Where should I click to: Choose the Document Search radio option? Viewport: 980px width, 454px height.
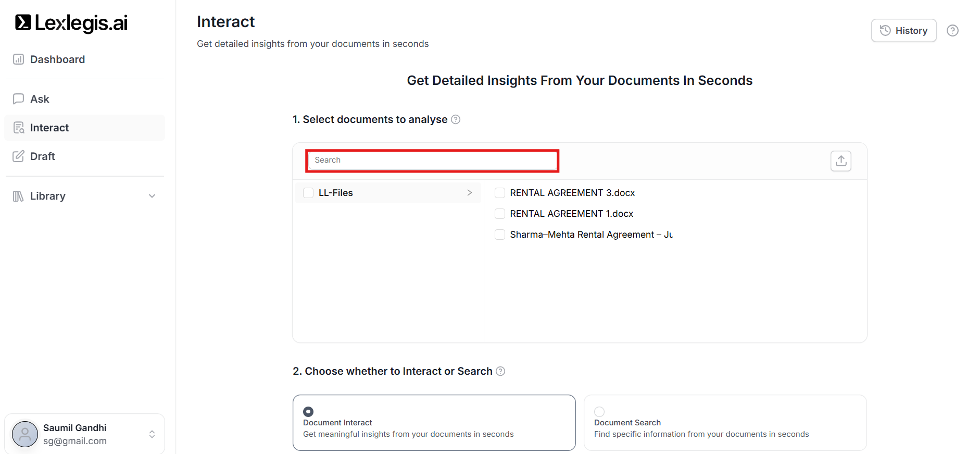pos(599,411)
